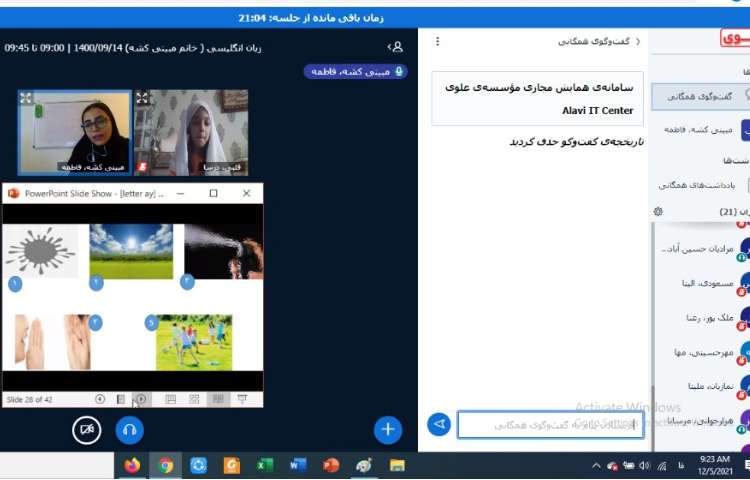This screenshot has height=480, width=750.
Task: Collapse public chat using the header chevron
Action: pyautogui.click(x=638, y=42)
